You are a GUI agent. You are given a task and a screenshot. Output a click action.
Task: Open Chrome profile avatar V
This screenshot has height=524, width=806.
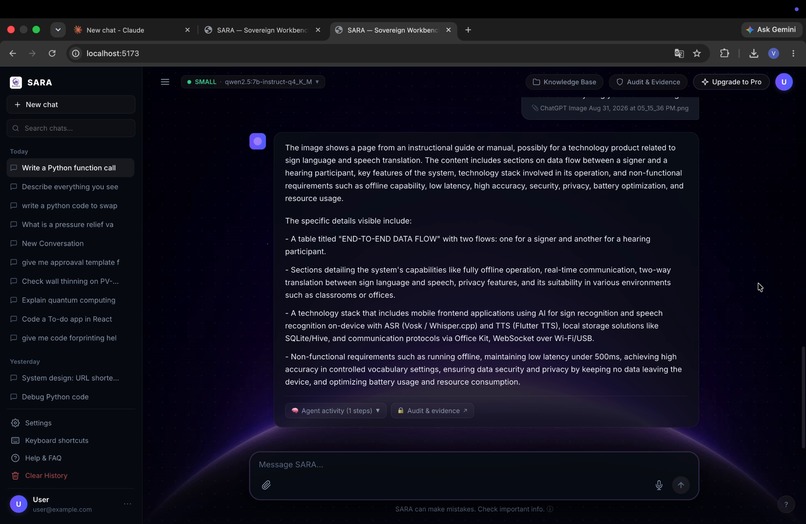774,53
